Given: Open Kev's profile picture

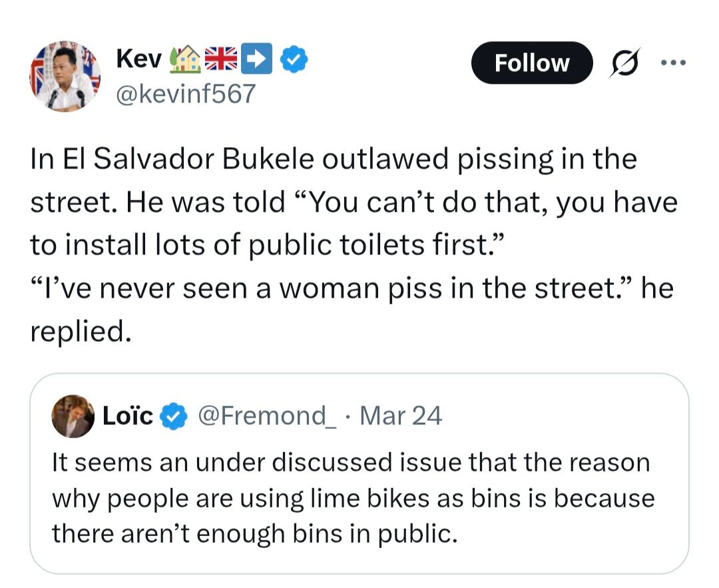Looking at the screenshot, I should (x=65, y=76).
